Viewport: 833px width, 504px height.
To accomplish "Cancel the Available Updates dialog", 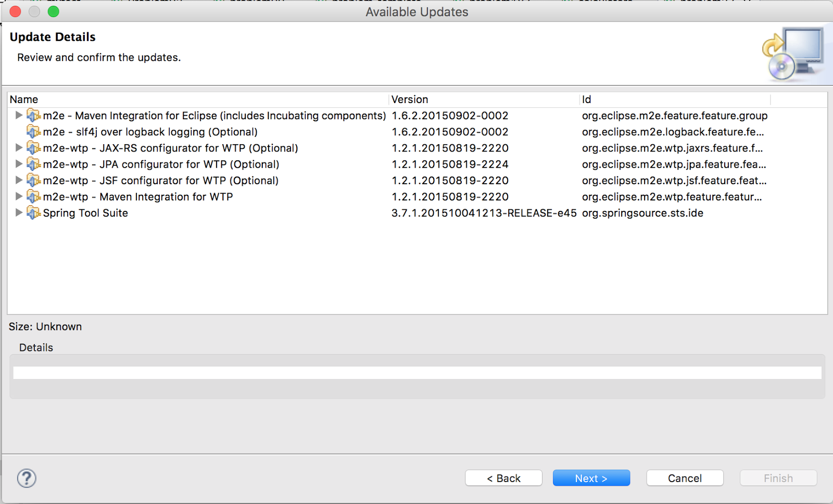I will click(x=685, y=478).
